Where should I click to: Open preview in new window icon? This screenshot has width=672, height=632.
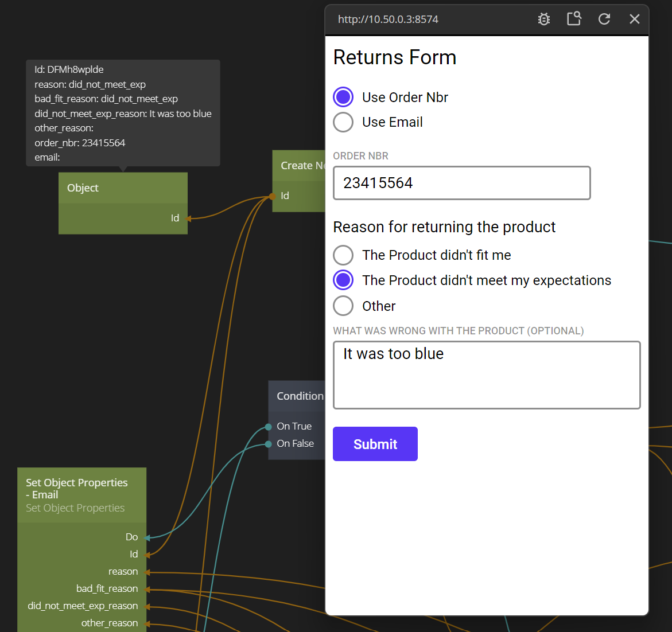(574, 19)
